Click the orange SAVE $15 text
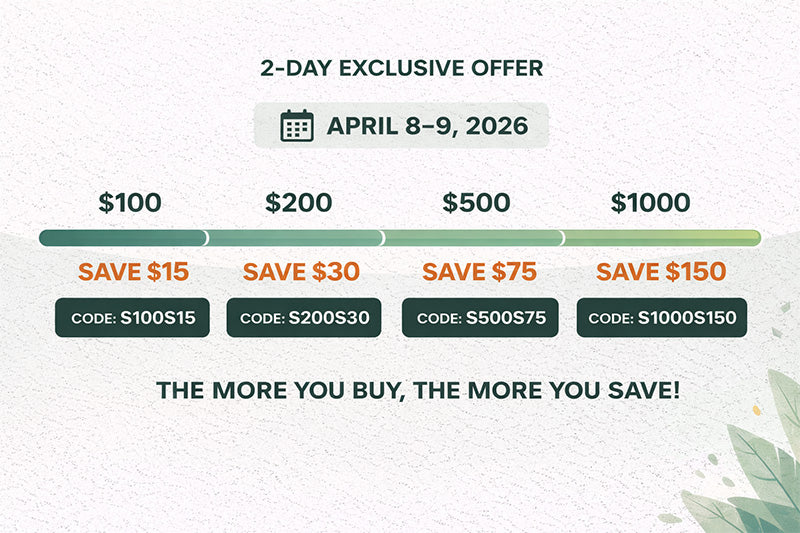Viewport: 800px width, 533px height. [134, 272]
